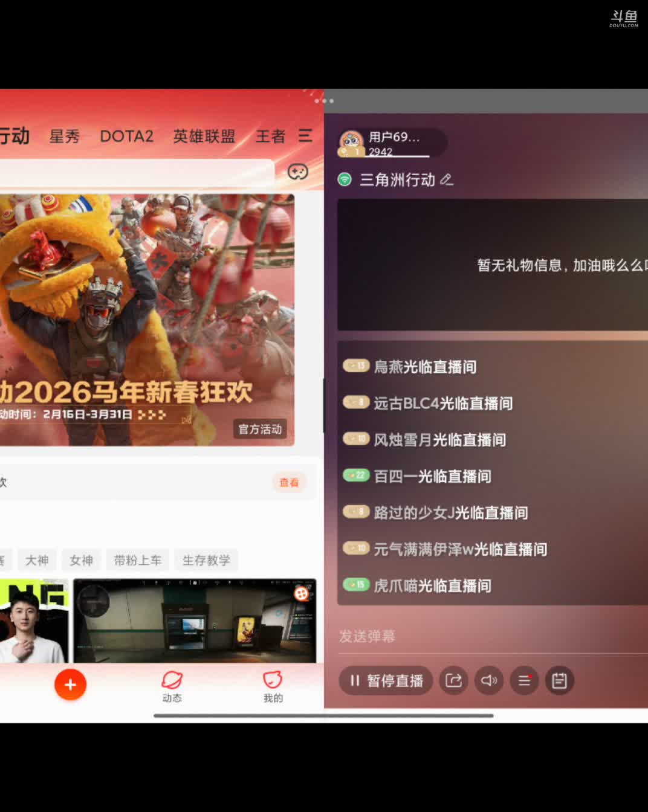Open the notes clipboard icon

pyautogui.click(x=559, y=681)
